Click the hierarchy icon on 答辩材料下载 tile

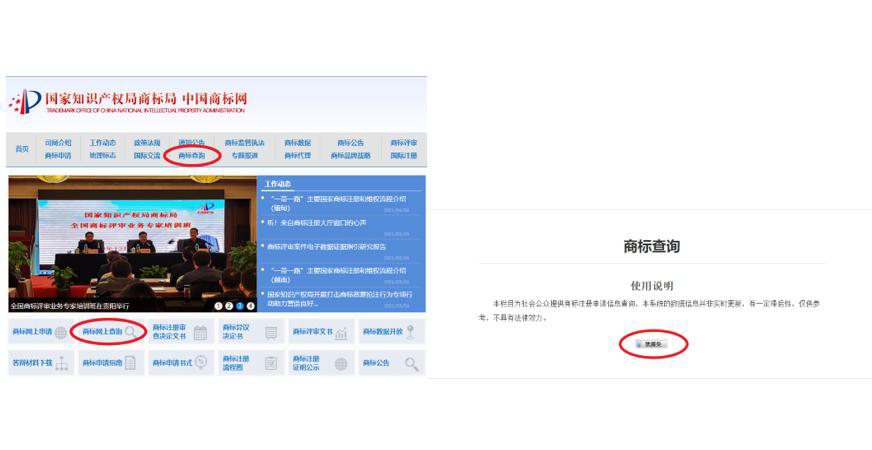point(61,364)
